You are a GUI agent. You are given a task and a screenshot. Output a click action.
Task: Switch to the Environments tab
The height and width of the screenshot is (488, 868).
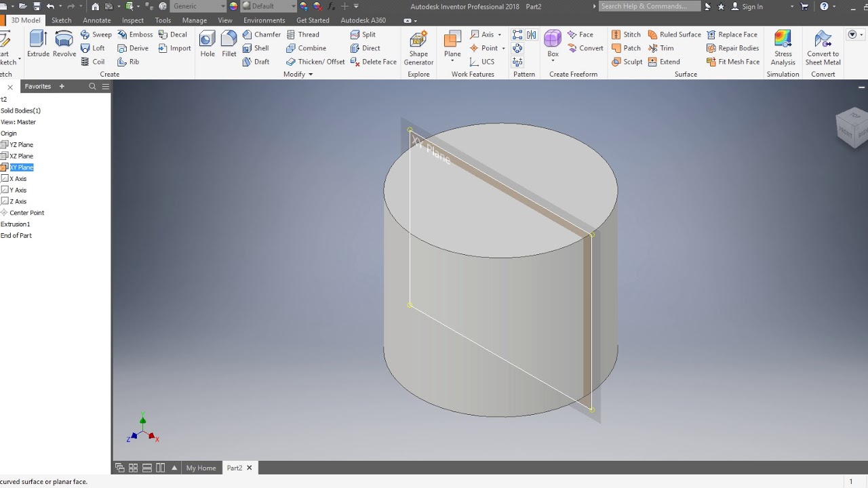coord(264,20)
